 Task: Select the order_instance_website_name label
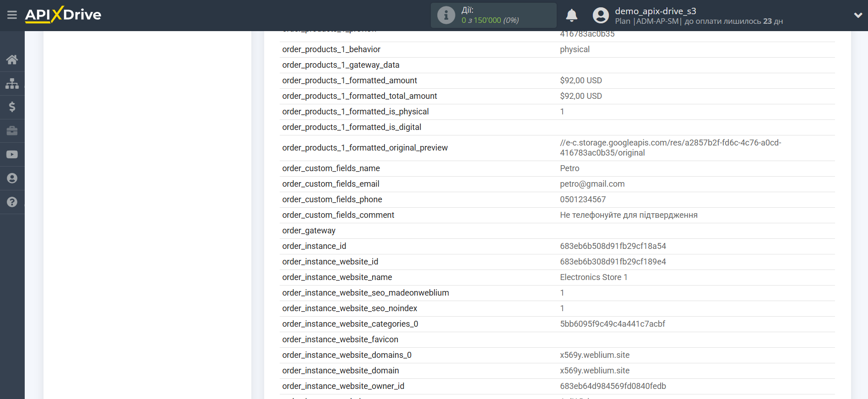(x=337, y=277)
